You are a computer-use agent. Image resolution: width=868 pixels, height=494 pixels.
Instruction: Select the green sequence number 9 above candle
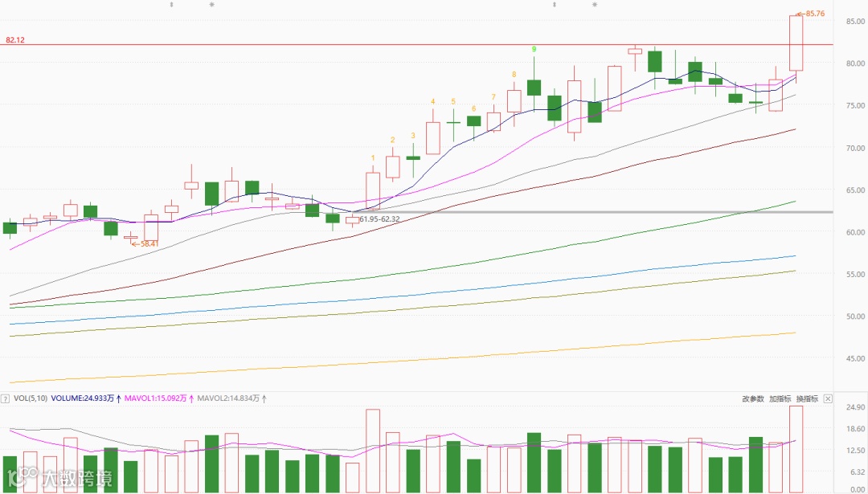[x=534, y=49]
